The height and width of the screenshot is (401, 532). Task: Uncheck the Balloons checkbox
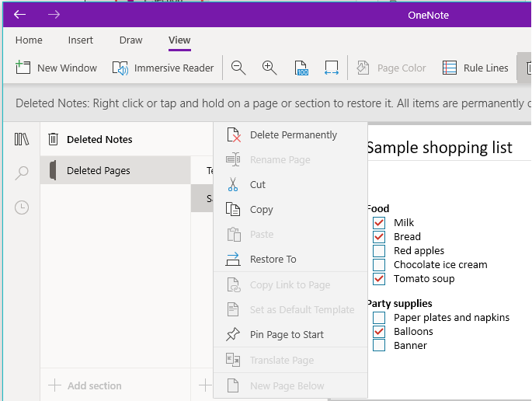click(379, 331)
